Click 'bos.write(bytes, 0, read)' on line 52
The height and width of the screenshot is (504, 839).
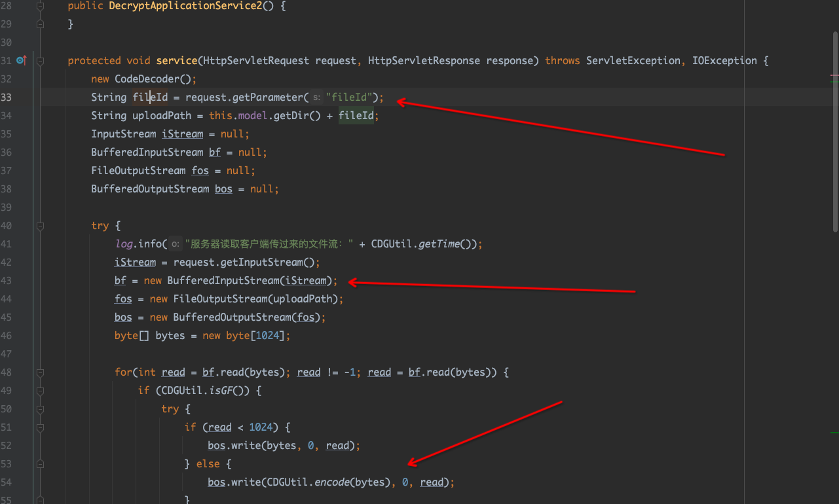[x=282, y=446]
